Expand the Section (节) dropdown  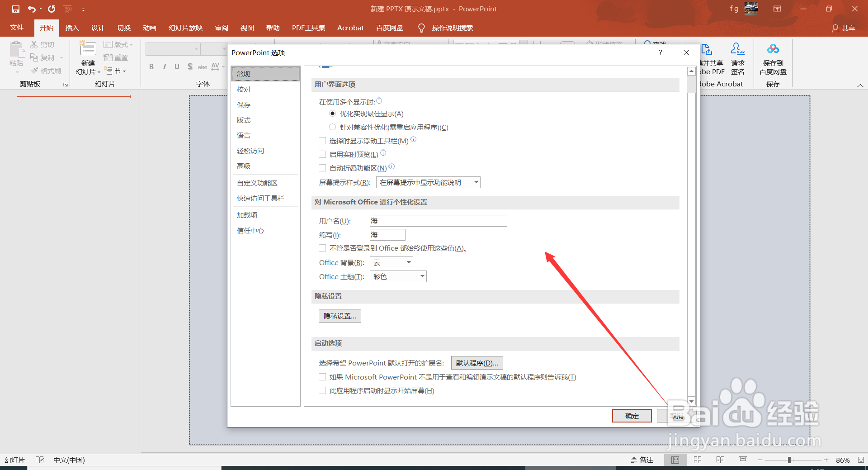tap(115, 71)
